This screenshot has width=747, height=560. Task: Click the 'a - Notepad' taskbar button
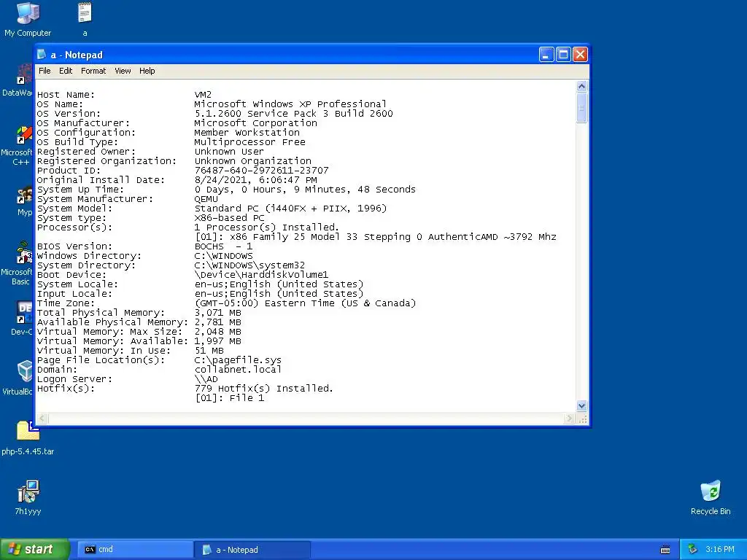pos(252,550)
